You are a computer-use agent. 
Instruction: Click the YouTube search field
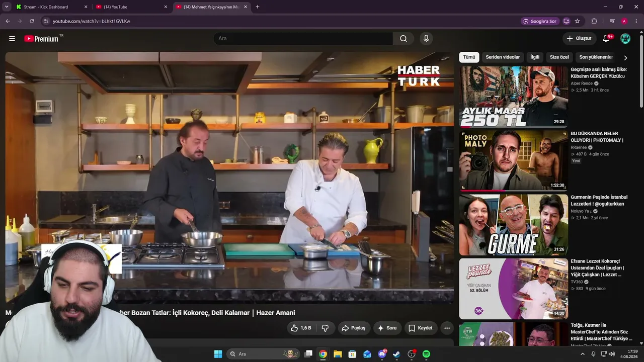pos(303,39)
